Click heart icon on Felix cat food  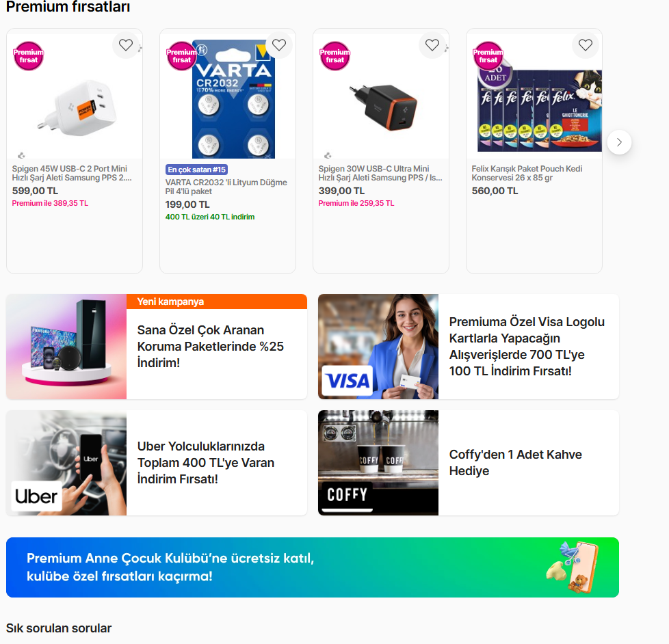click(586, 45)
